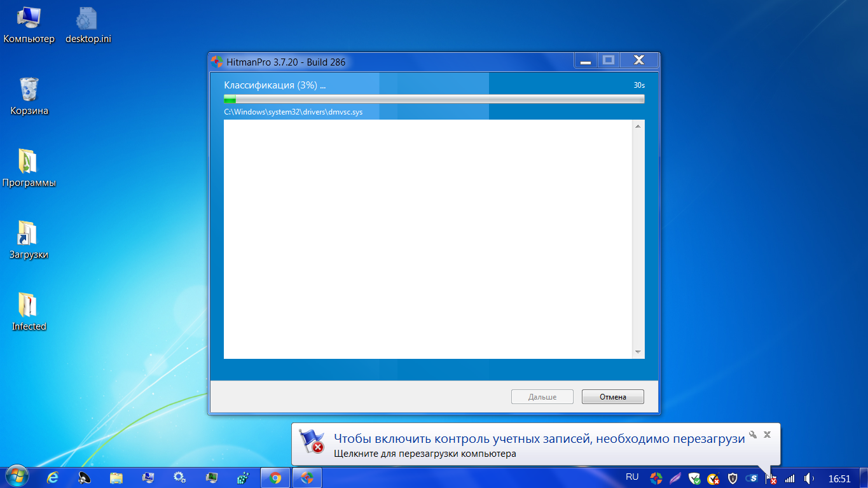Click the dmvsc.sys file path text
Image resolution: width=868 pixels, height=488 pixels.
(293, 112)
